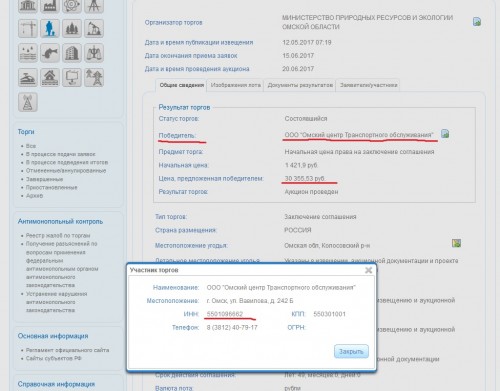
Task: Select the atom science category icon
Action: pyautogui.click(x=72, y=5)
